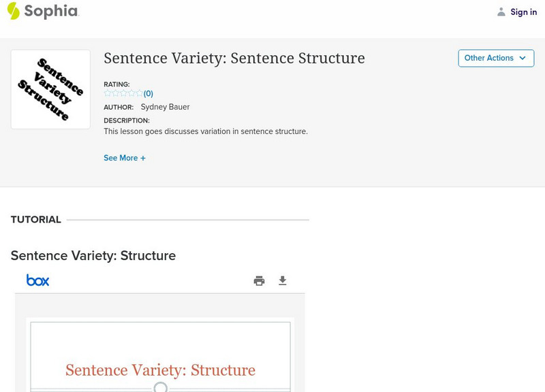Open author Sydney Bauer's profile
The width and height of the screenshot is (545, 392).
(x=165, y=107)
